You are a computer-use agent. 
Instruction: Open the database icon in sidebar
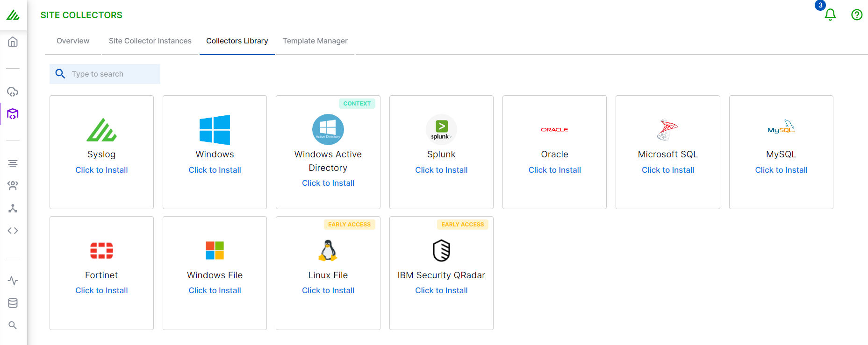coord(13,303)
